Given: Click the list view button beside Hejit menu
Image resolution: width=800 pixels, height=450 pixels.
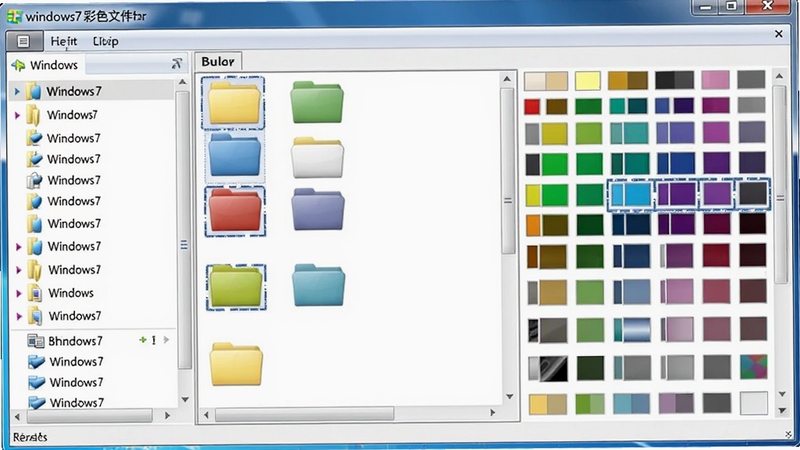Looking at the screenshot, I should 23,41.
